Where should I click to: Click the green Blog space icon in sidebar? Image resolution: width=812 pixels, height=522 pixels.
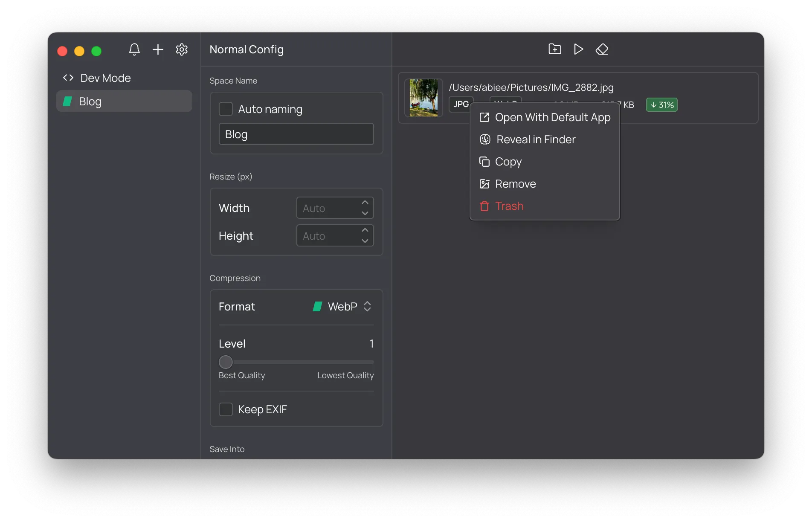pyautogui.click(x=67, y=101)
